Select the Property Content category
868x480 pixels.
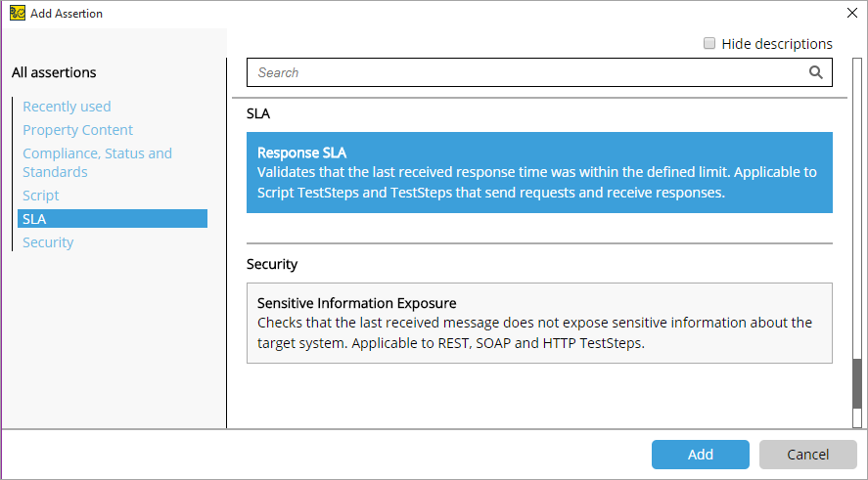[x=77, y=130]
